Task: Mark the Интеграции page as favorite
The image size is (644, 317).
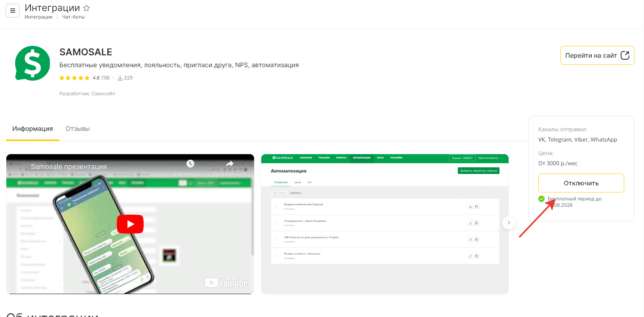Action: pos(86,8)
